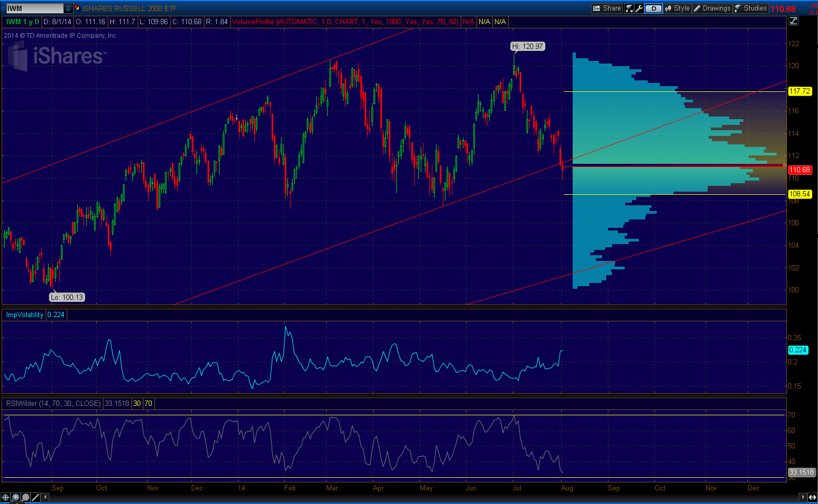Click the Lo: 100.13 price bubble
This screenshot has width=818, height=504.
pyautogui.click(x=67, y=297)
